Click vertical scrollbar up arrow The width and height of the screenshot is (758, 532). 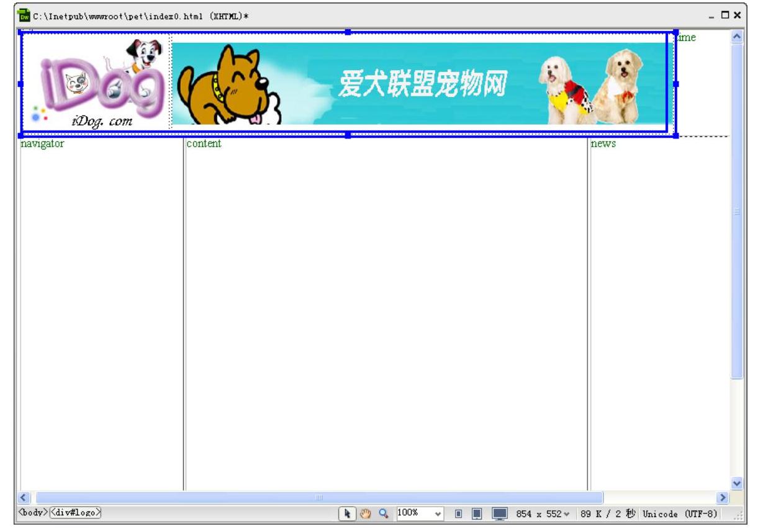tap(737, 37)
